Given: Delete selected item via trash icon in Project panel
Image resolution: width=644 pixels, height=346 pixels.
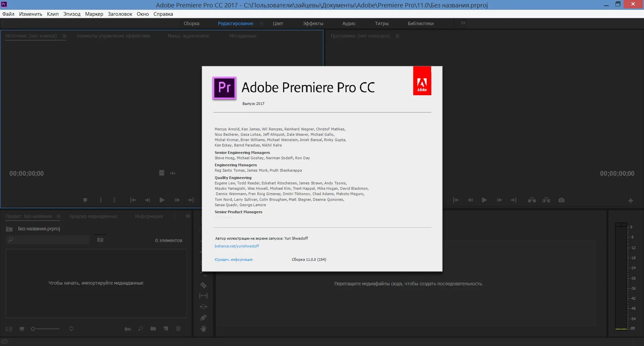Looking at the screenshot, I should pyautogui.click(x=178, y=329).
